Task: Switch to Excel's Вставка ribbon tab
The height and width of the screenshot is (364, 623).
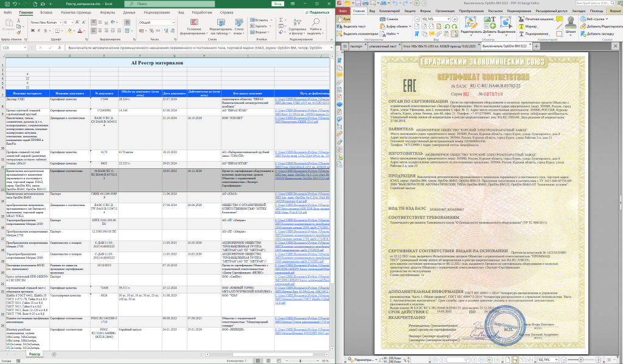Action: coord(46,12)
